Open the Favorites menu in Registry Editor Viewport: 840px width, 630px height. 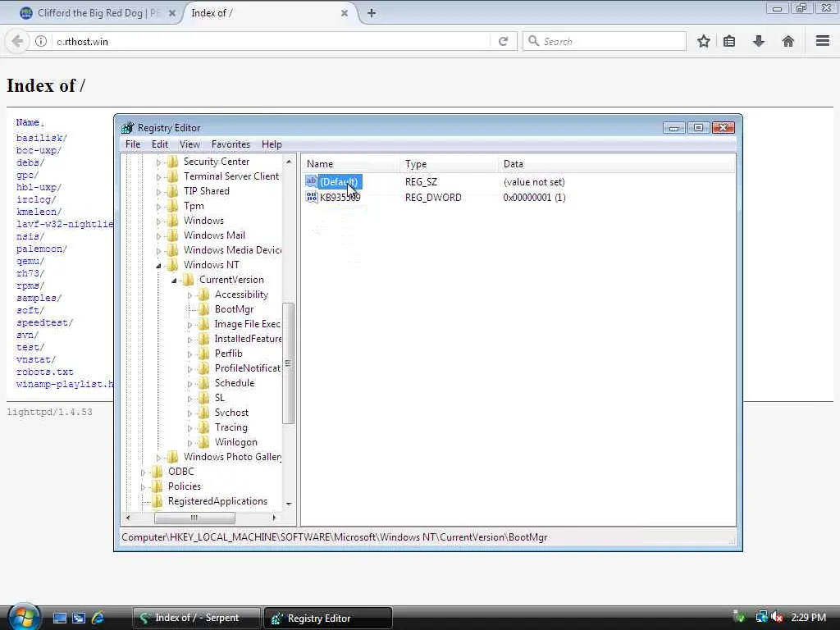click(x=231, y=144)
